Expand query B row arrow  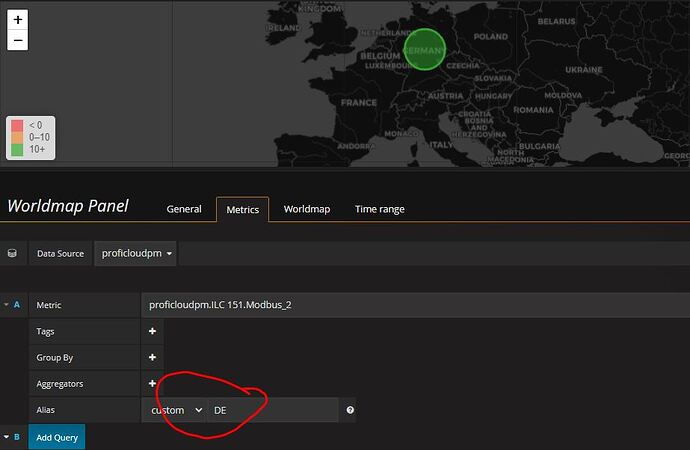point(6,437)
